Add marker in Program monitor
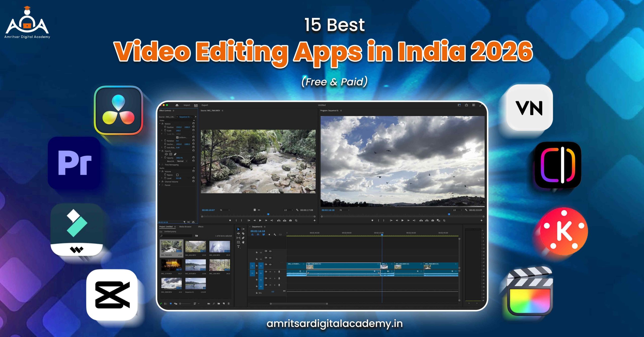The width and height of the screenshot is (644, 337). pos(372,220)
